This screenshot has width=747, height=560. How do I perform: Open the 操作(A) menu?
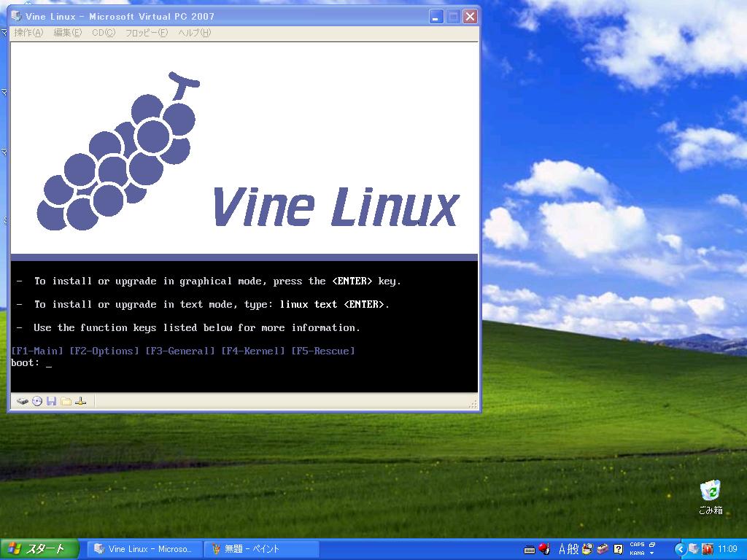(x=28, y=33)
